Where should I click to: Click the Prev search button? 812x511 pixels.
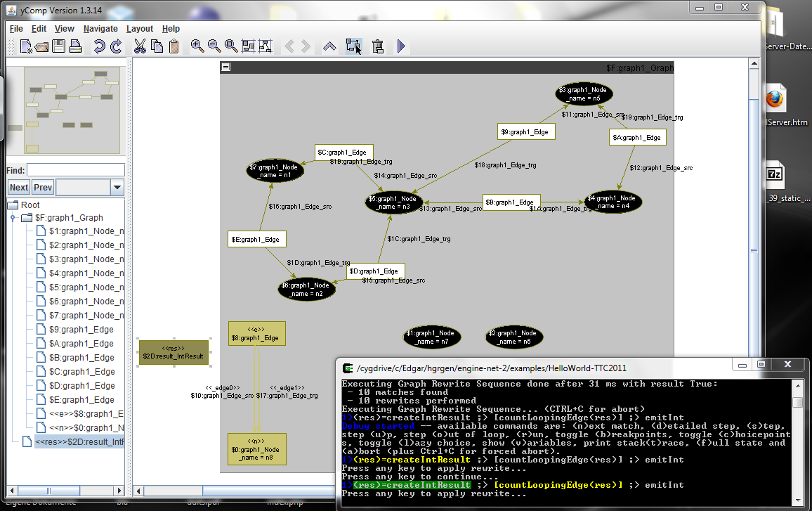point(43,188)
